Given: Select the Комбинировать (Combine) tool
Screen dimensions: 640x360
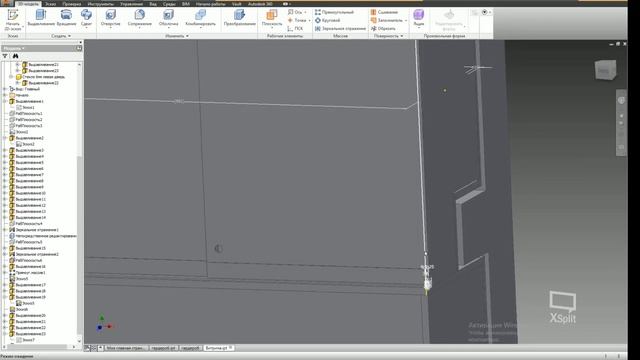Looking at the screenshot, I should tap(200, 18).
